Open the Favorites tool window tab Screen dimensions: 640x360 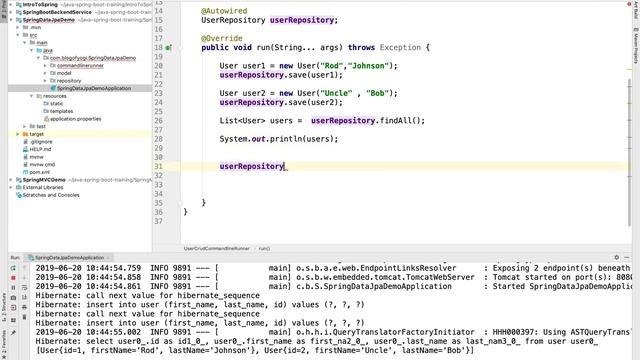click(4, 343)
